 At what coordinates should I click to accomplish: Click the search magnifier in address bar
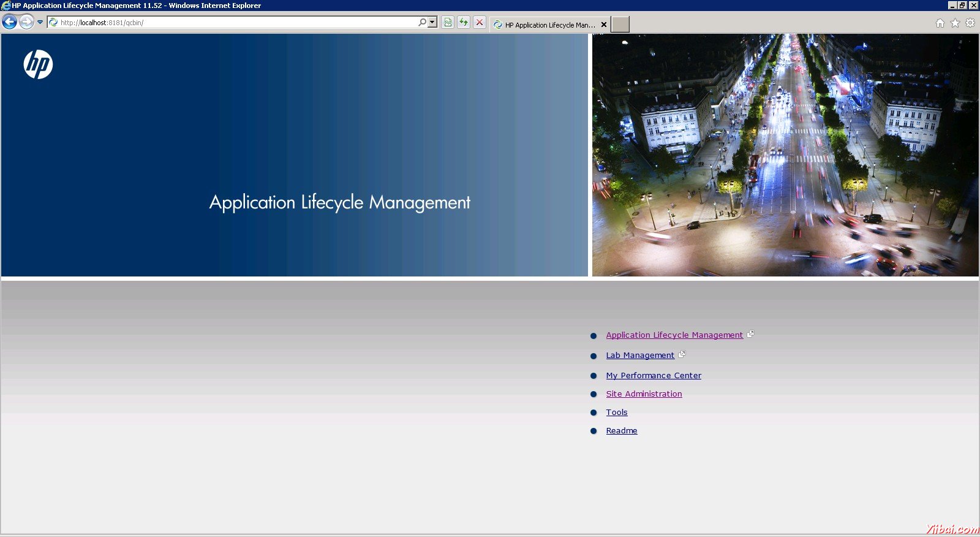click(x=422, y=23)
